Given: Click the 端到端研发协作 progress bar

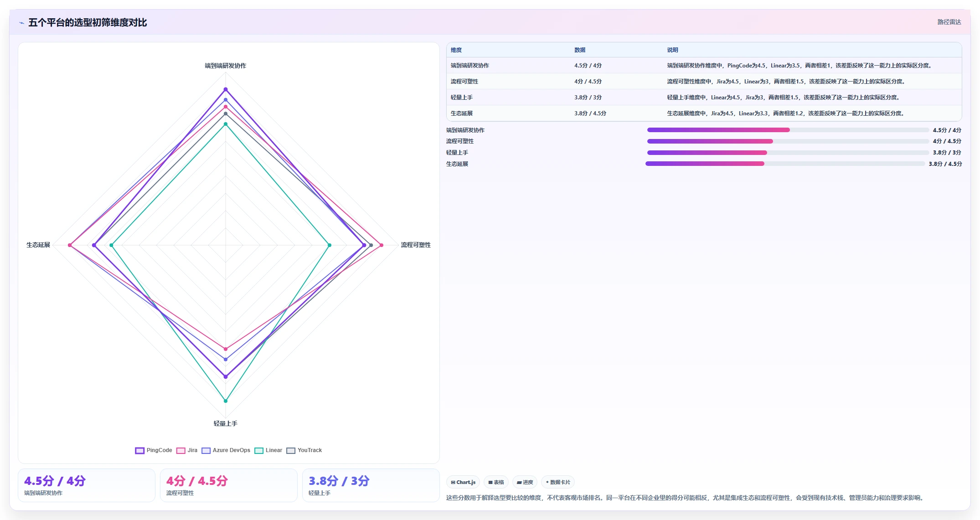Looking at the screenshot, I should (788, 130).
